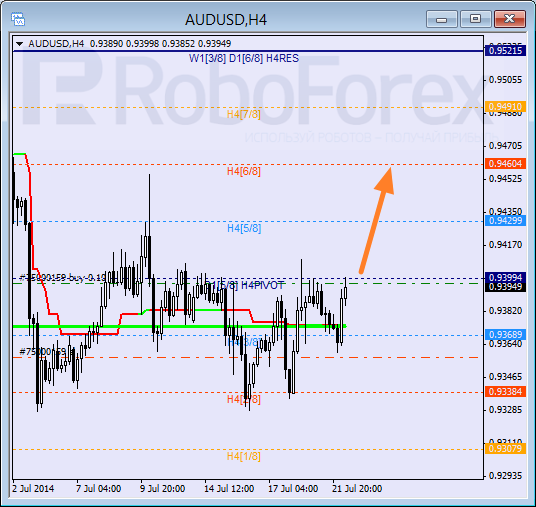Click the 9 Jul 20:00 time label
The image size is (536, 507).
pyautogui.click(x=162, y=489)
